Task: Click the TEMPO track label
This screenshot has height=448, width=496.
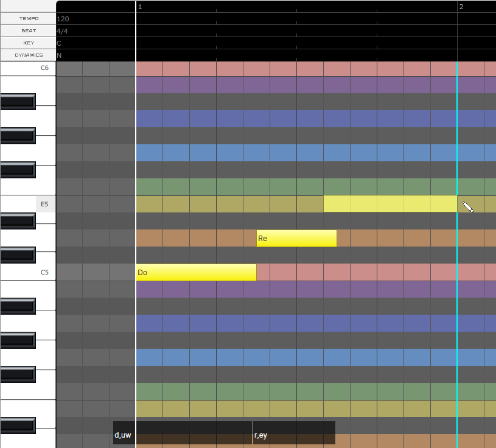Action: click(x=28, y=19)
